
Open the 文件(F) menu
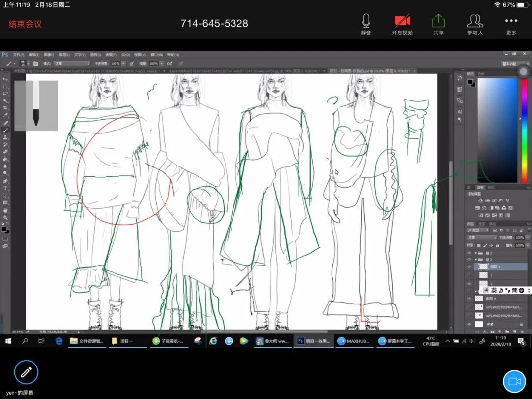18,55
